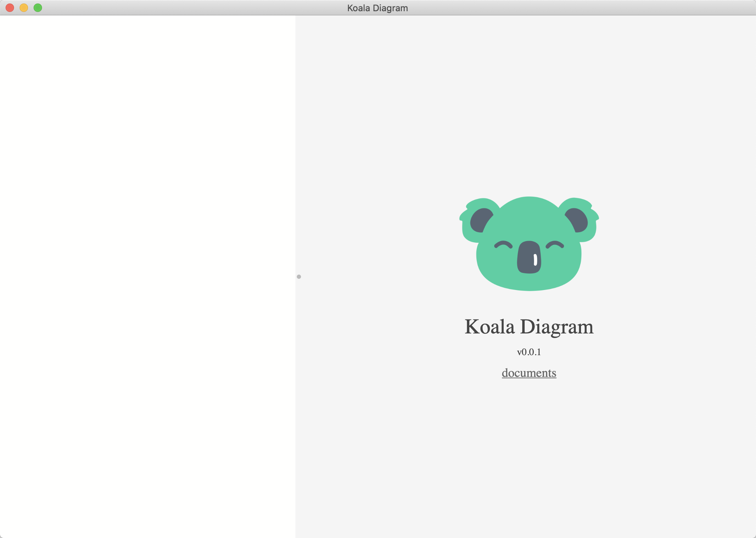Minimize the window with yellow button

[24, 8]
